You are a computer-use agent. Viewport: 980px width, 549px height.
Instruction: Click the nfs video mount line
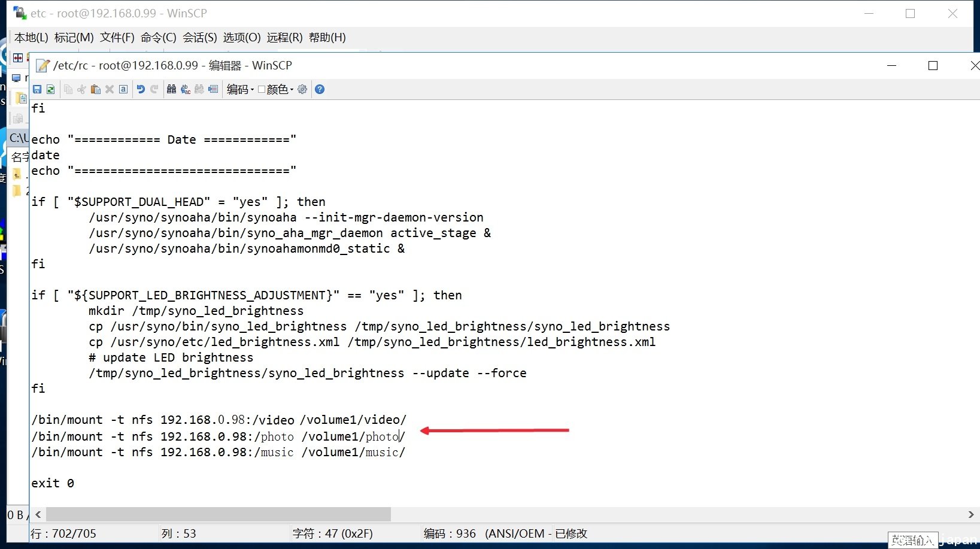click(x=219, y=420)
